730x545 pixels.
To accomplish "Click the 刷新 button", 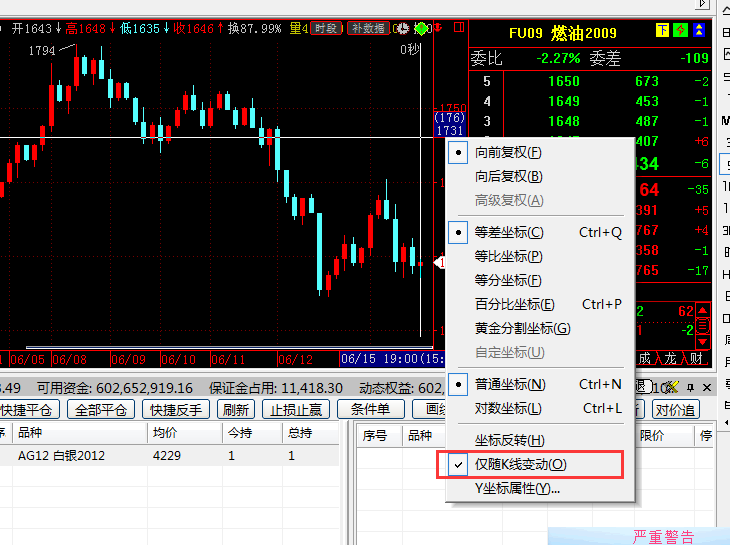I will 236,410.
